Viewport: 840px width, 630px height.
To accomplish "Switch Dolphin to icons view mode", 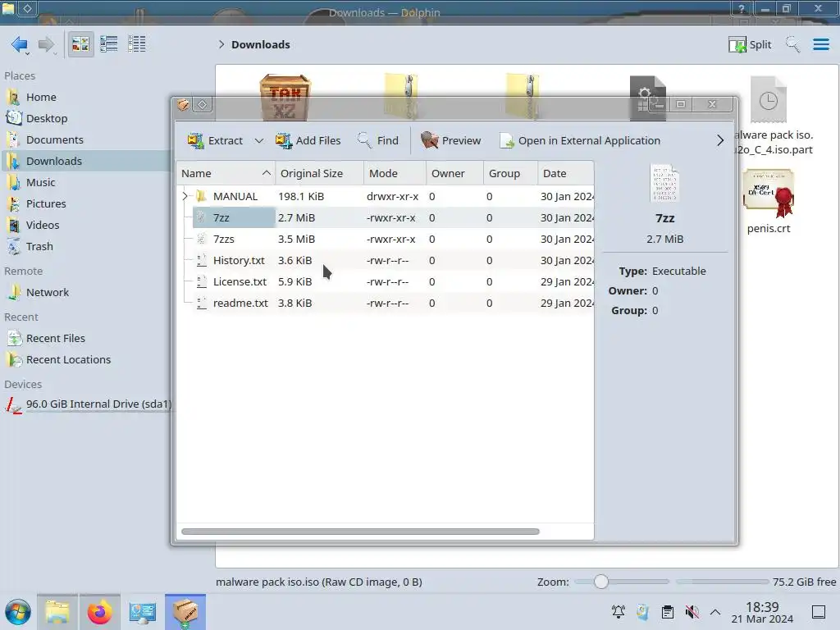I will click(x=80, y=44).
